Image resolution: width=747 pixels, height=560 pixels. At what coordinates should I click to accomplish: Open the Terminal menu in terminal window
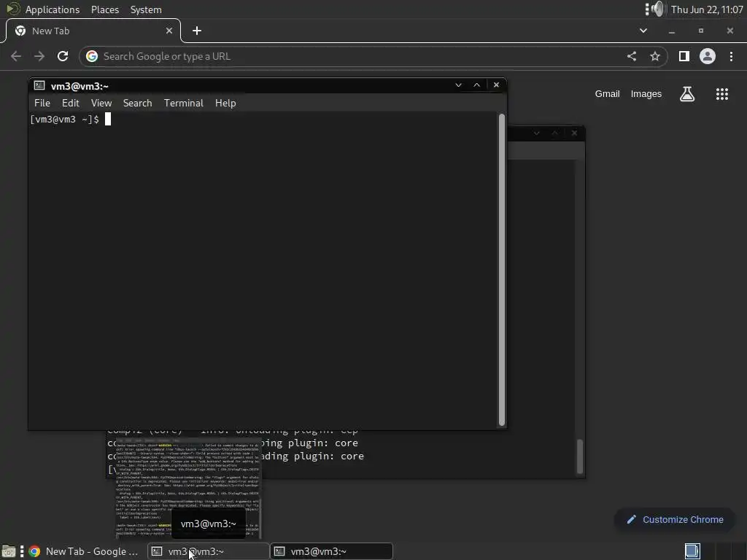(183, 103)
